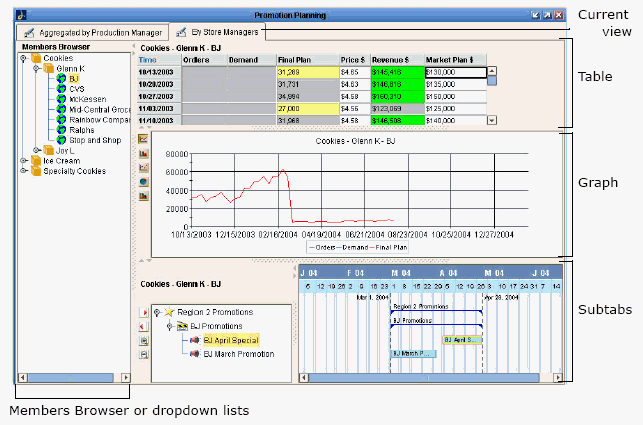Click the zoom in Gantt icon

click(144, 340)
